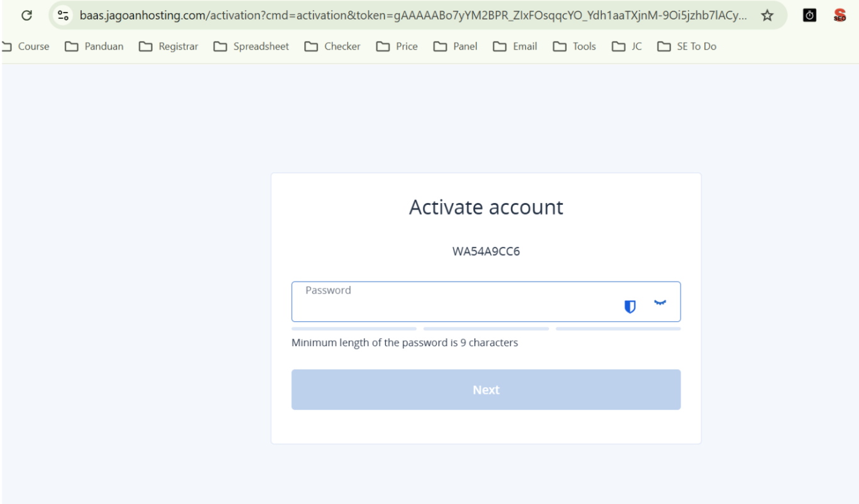
Task: Open site information icon in address bar
Action: (62, 16)
